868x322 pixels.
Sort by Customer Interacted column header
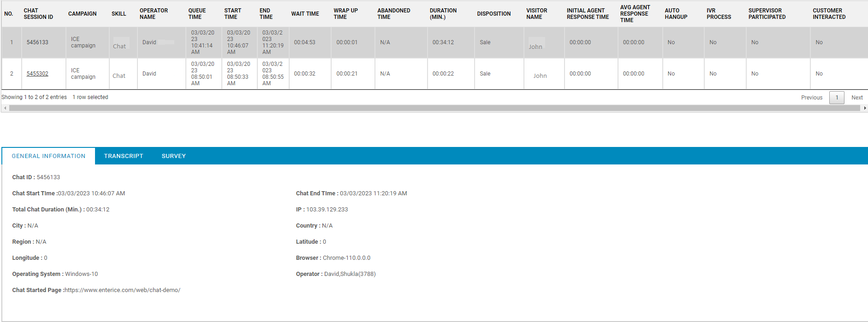[829, 14]
